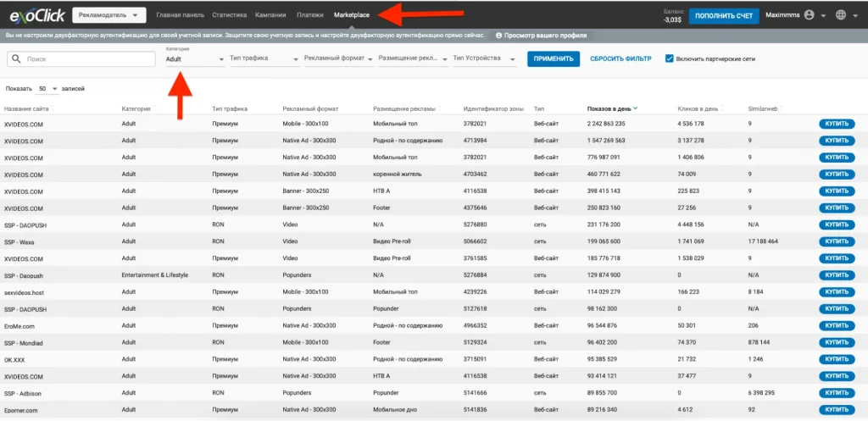Viewport: 868px width, 421px height.
Task: Open the Кампании tab
Action: [x=270, y=15]
